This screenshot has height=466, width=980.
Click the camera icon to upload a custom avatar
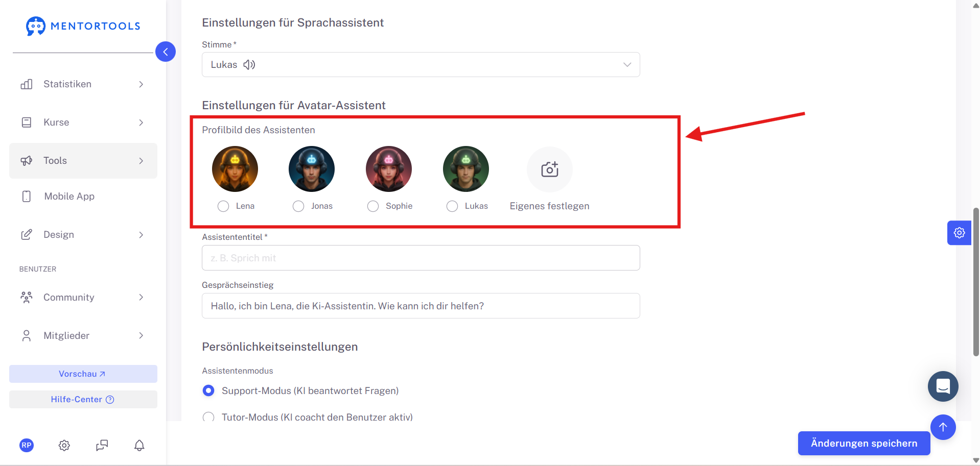pos(550,169)
